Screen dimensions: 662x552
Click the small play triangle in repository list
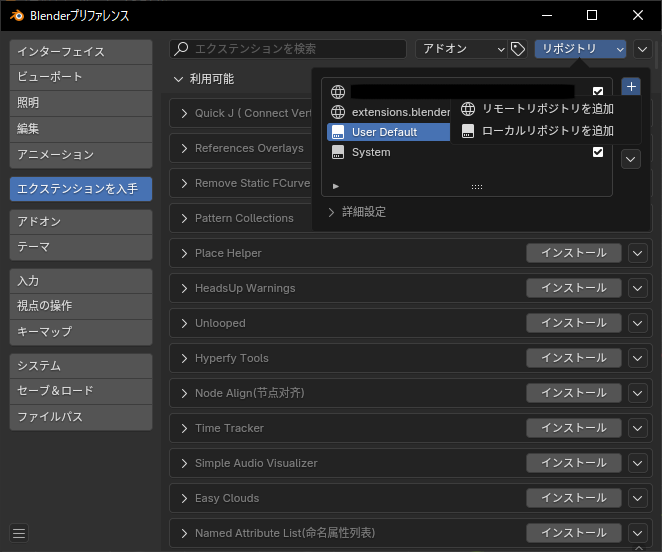click(336, 186)
